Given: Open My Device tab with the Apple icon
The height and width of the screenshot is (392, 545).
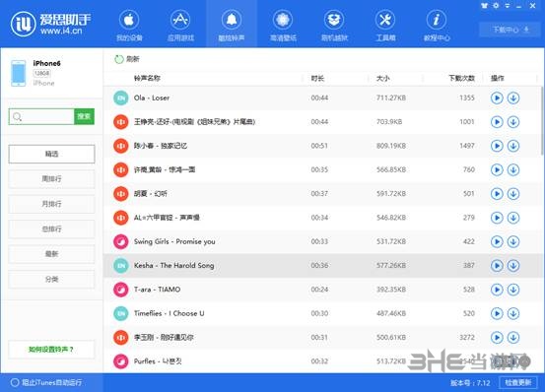Looking at the screenshot, I should click(x=129, y=25).
